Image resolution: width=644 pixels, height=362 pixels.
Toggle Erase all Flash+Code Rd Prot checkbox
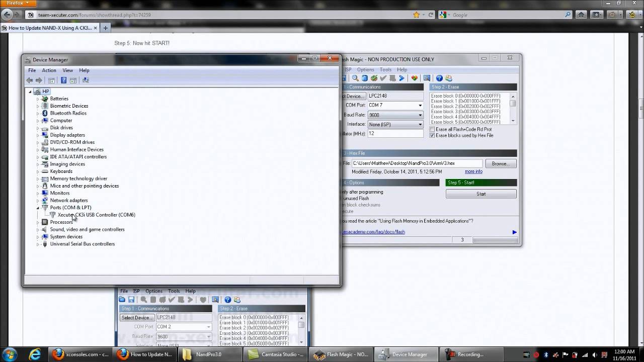point(432,129)
